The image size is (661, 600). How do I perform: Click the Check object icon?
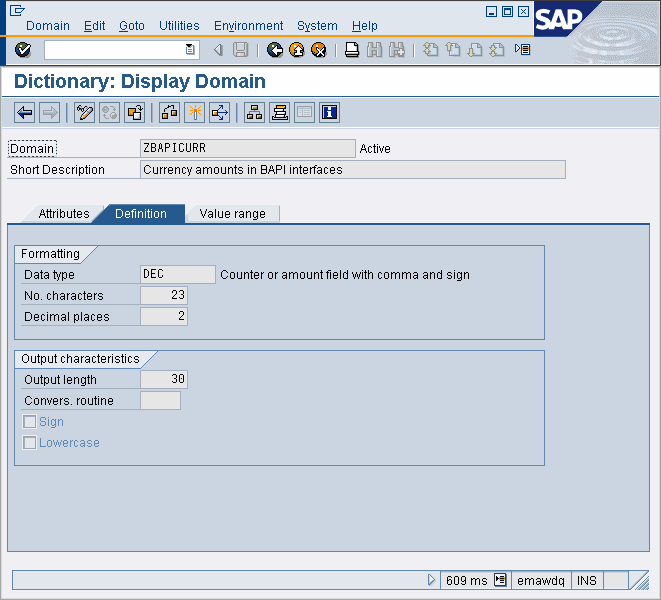point(169,113)
